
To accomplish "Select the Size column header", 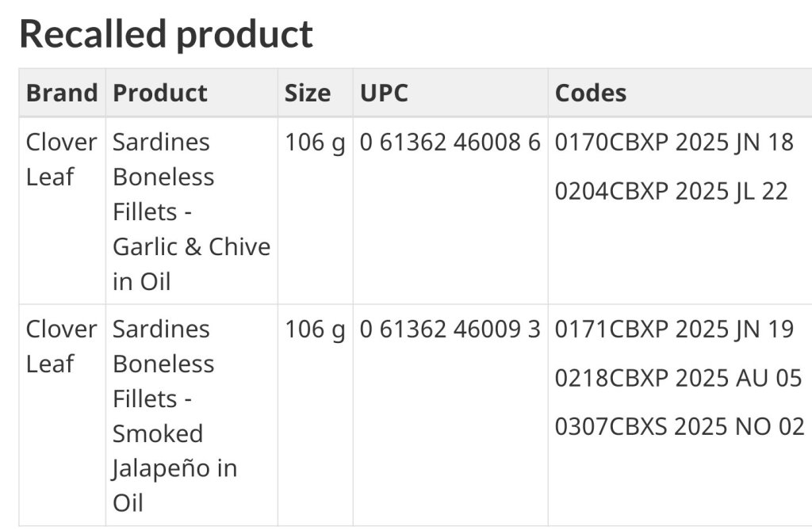I will point(308,93).
